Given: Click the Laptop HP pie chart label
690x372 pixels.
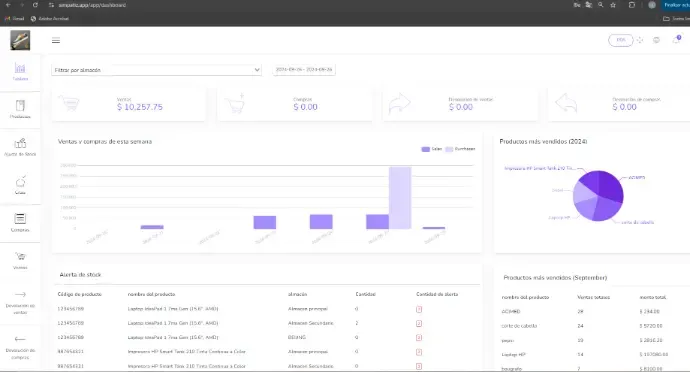Looking at the screenshot, I should click(559, 217).
